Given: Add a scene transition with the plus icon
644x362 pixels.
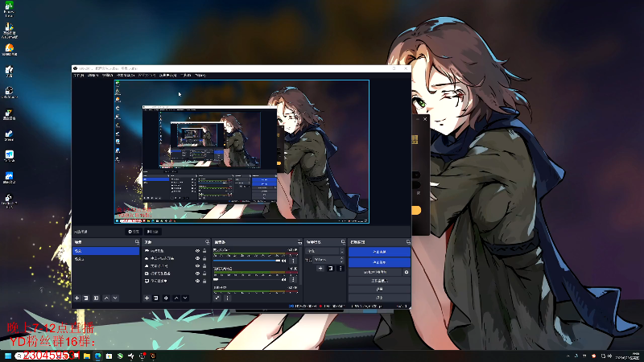Looking at the screenshot, I should click(320, 268).
